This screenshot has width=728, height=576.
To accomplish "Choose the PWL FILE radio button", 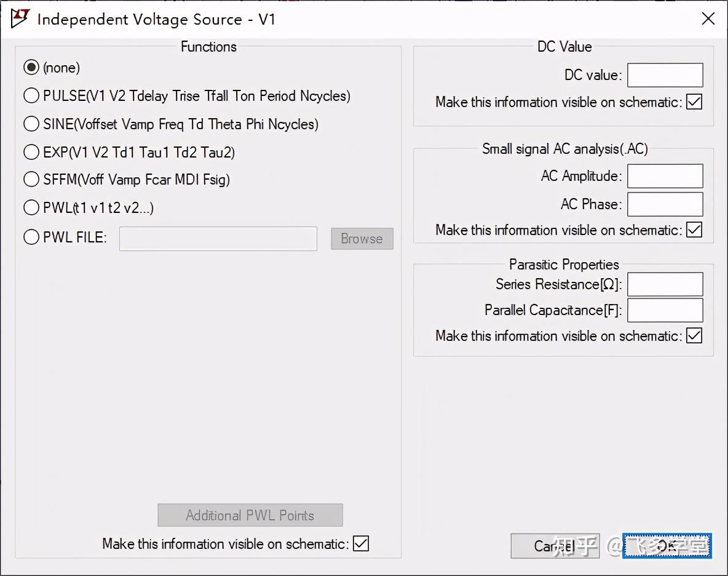I will pos(31,237).
